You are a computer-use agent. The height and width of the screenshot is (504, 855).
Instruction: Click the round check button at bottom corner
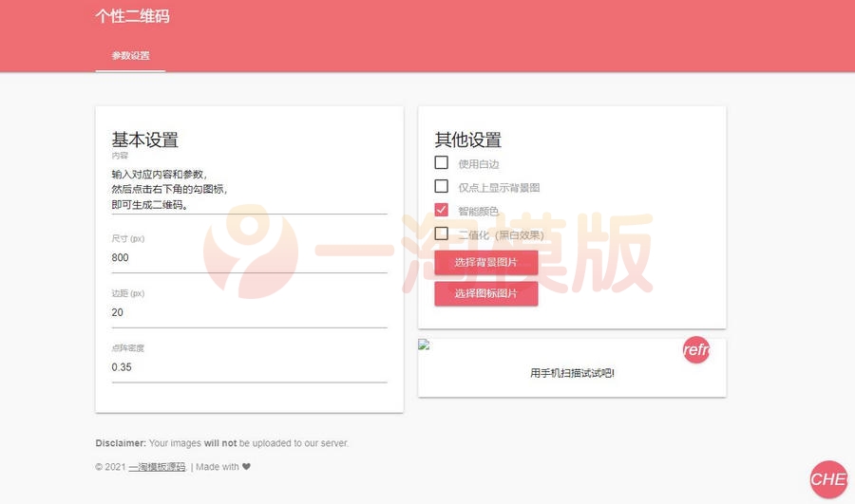click(x=828, y=479)
